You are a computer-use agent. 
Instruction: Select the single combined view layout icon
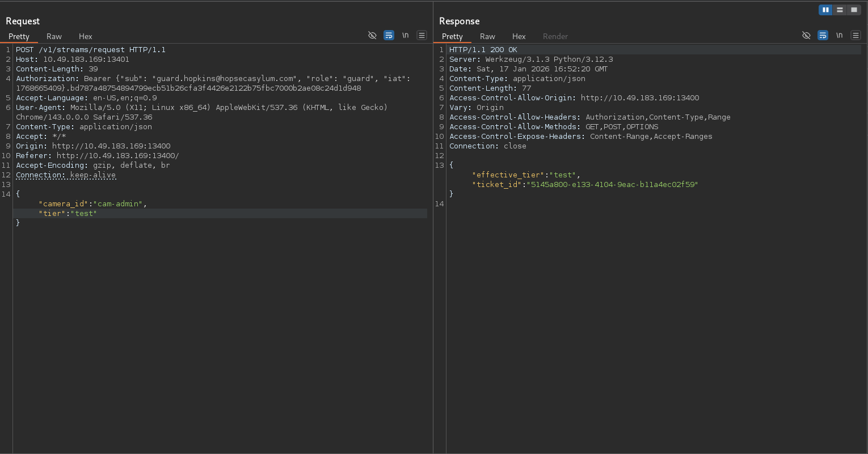pos(854,10)
